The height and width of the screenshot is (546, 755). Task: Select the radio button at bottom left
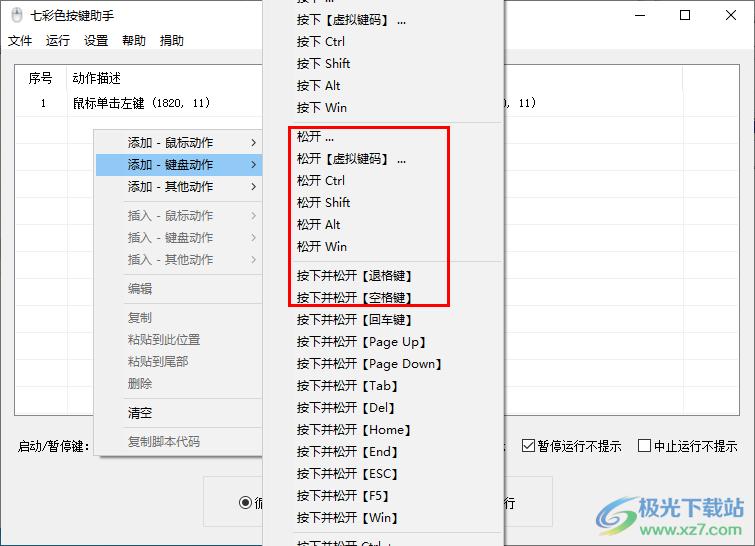pos(245,503)
